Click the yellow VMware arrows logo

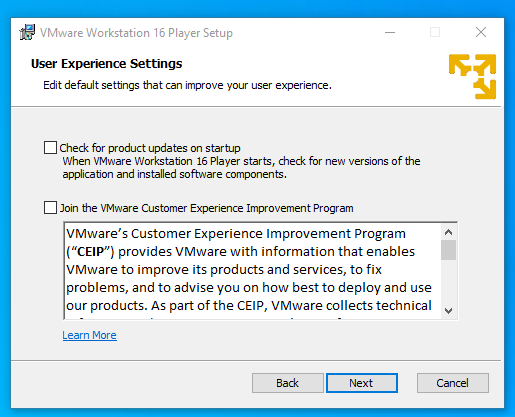[472, 77]
